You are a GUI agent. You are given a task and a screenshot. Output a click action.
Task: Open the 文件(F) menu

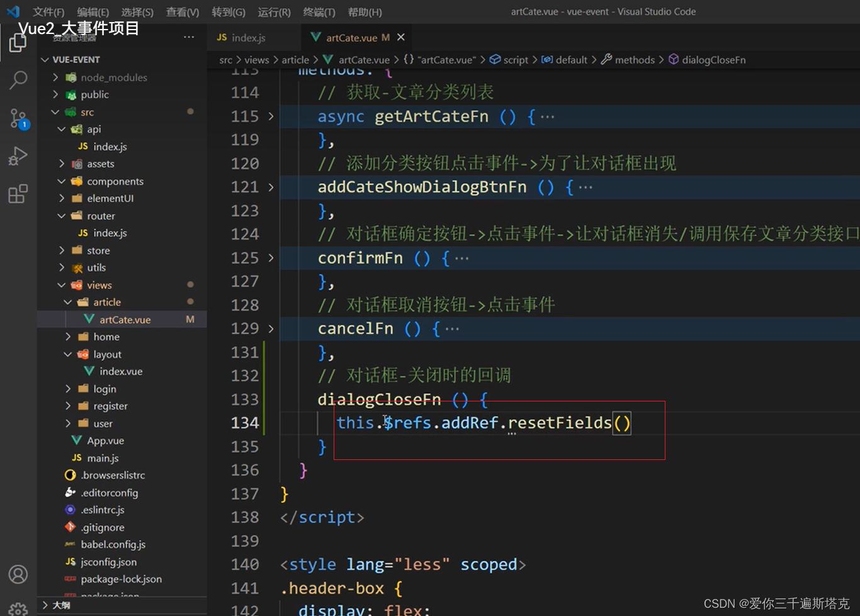[x=48, y=12]
